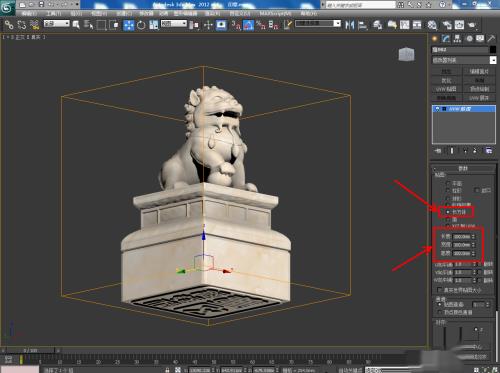Image resolution: width=500 pixels, height=373 pixels.
Task: Toggle the Percent Snap icon
Action: [261, 25]
